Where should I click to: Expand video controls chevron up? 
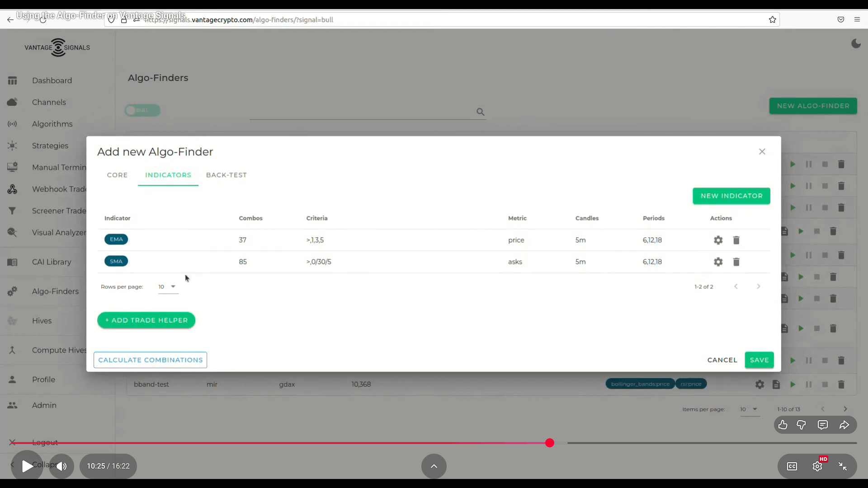coord(434,466)
